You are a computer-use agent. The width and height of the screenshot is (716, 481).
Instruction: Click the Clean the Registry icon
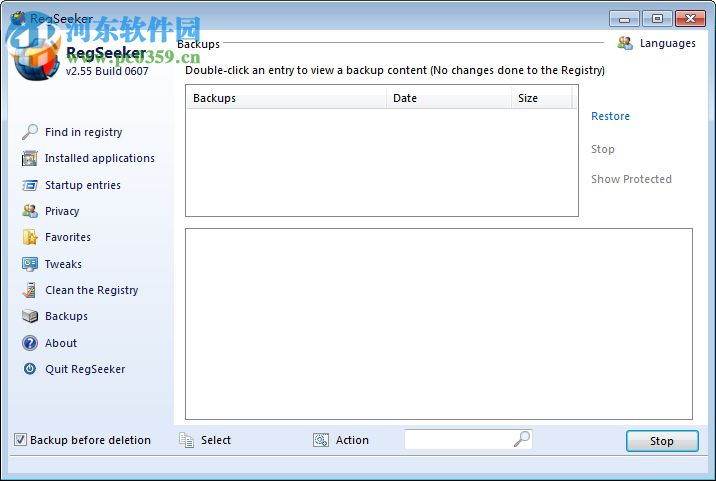30,290
